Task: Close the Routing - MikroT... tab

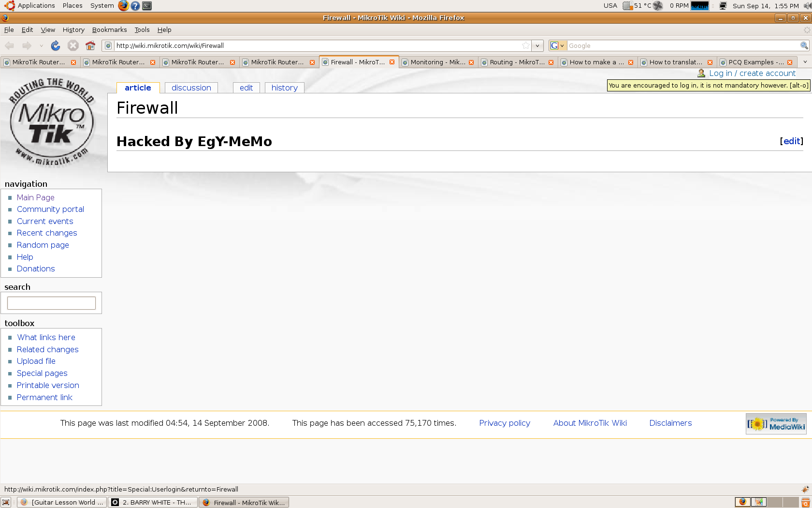Action: (551, 62)
